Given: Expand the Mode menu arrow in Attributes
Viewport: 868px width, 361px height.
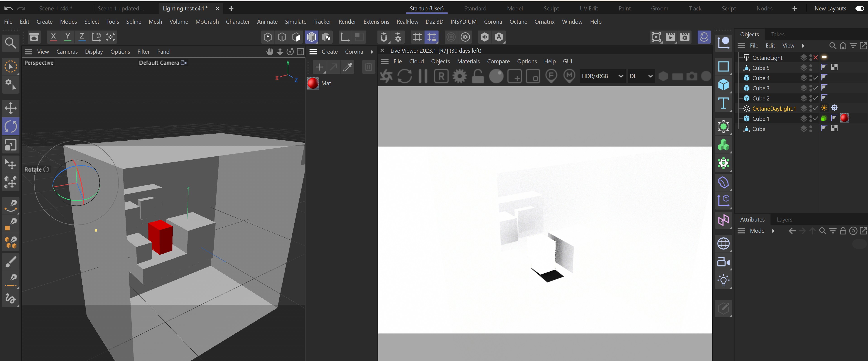Looking at the screenshot, I should click(773, 231).
